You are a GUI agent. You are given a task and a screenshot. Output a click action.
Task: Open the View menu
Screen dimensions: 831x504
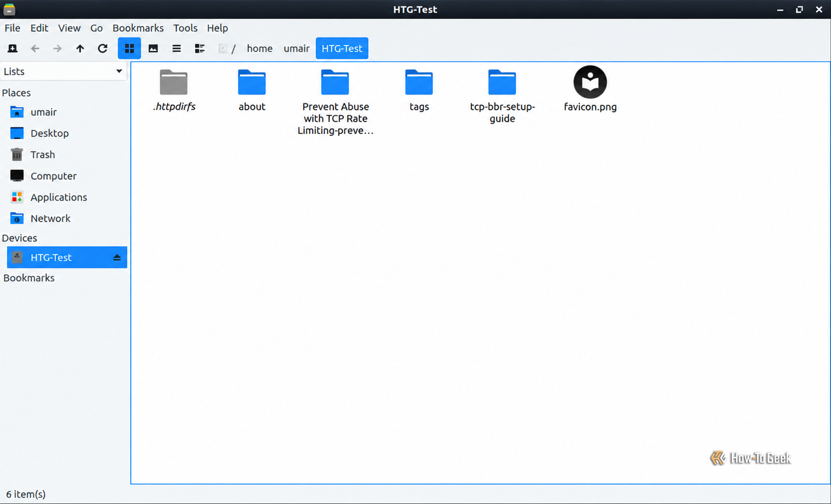point(69,28)
